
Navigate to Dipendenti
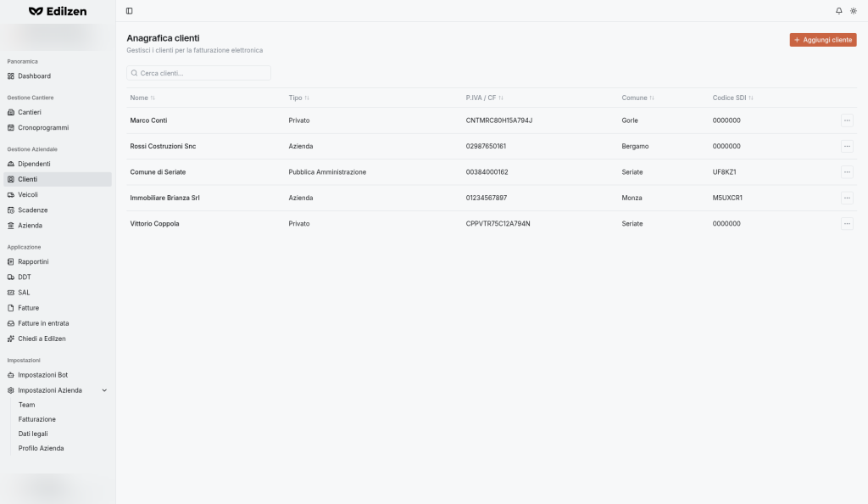(x=58, y=164)
